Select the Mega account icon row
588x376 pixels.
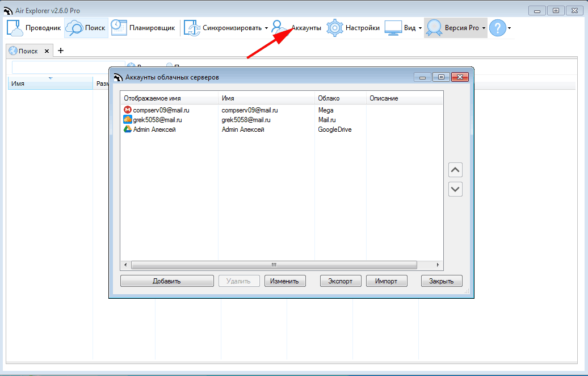(128, 110)
